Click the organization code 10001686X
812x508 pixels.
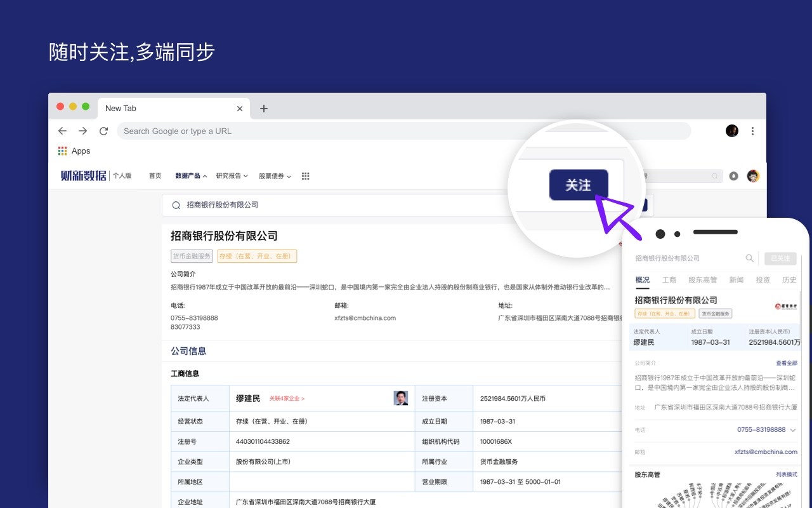click(x=496, y=441)
